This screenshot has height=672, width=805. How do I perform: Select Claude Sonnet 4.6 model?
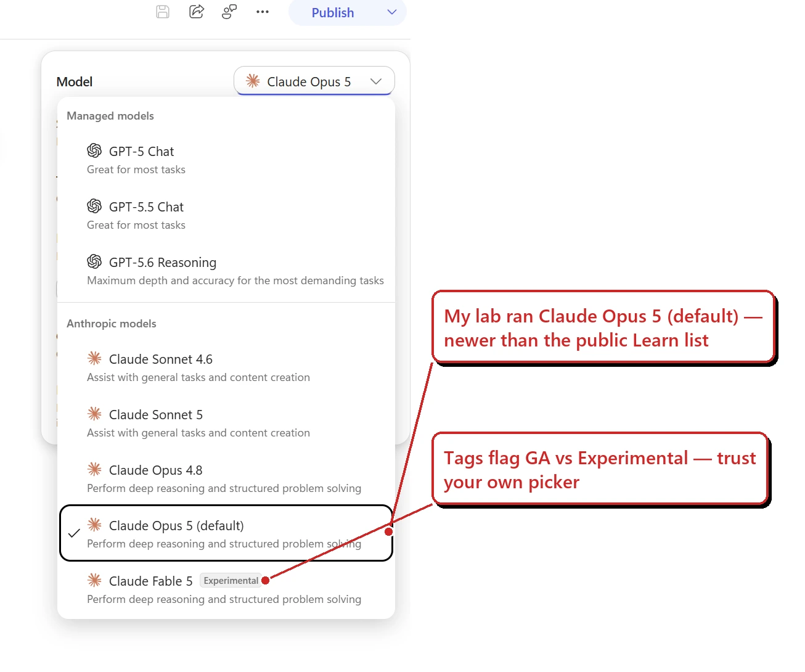point(226,367)
